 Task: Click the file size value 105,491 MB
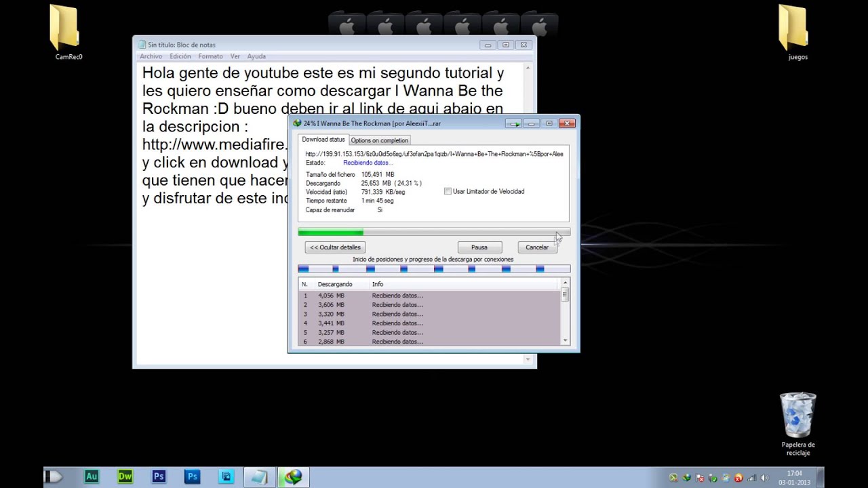[x=378, y=175]
